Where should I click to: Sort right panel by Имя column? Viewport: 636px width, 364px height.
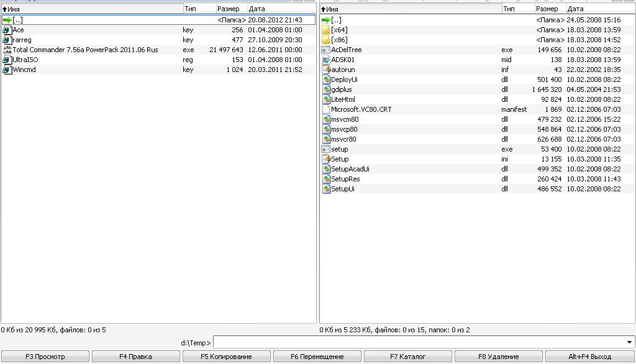(411, 9)
